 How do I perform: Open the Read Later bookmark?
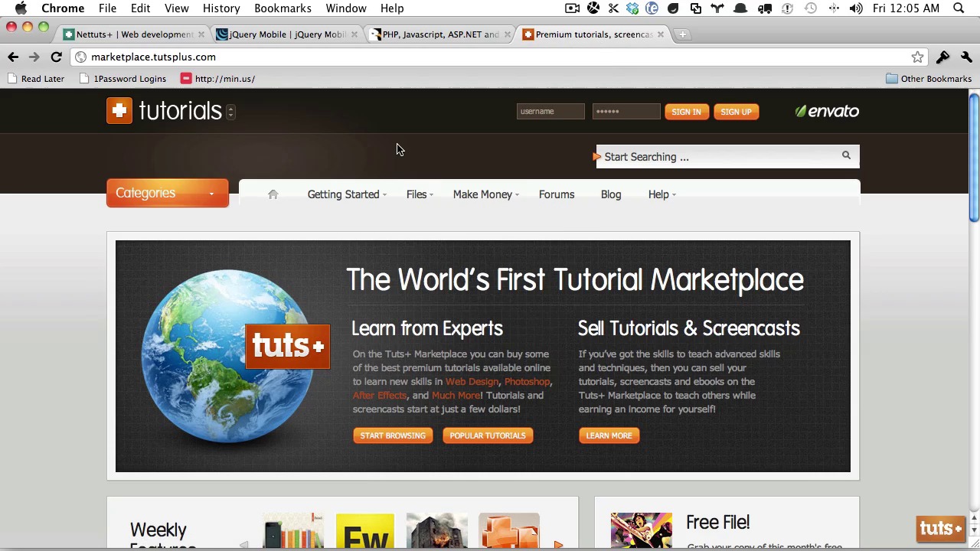[36, 79]
